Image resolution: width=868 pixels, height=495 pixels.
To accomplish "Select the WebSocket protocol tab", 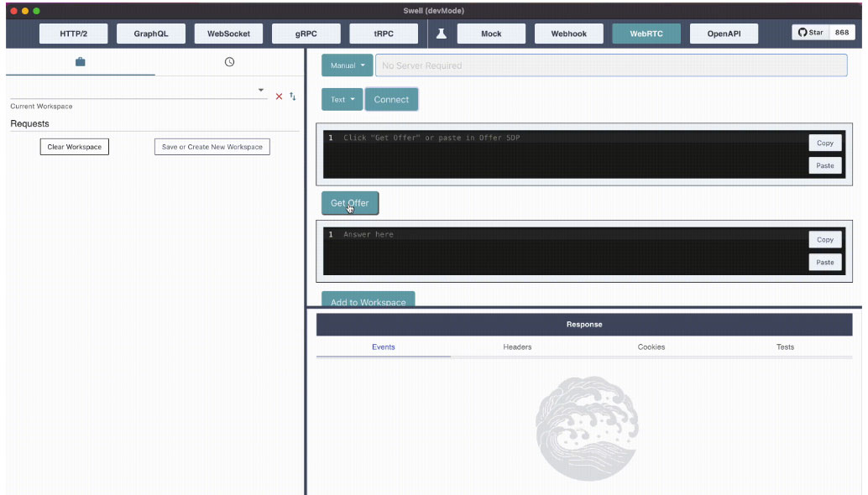I will point(228,34).
